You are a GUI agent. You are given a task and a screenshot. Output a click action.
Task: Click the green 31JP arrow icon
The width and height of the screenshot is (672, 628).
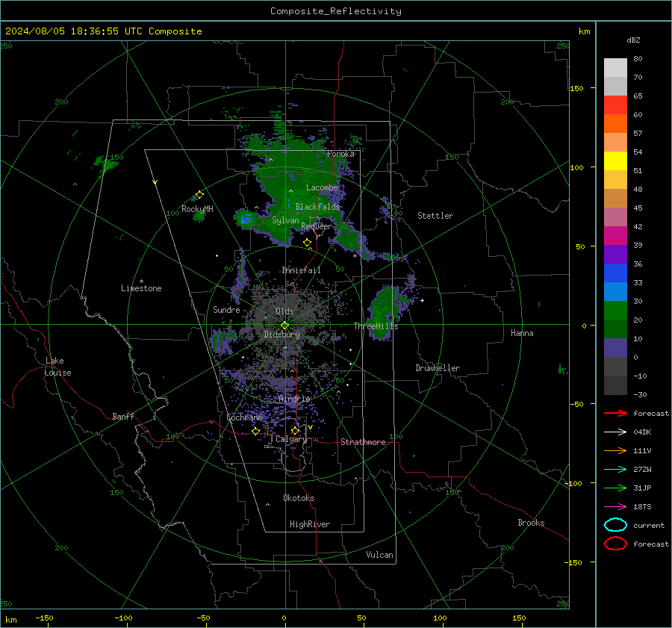pyautogui.click(x=615, y=488)
